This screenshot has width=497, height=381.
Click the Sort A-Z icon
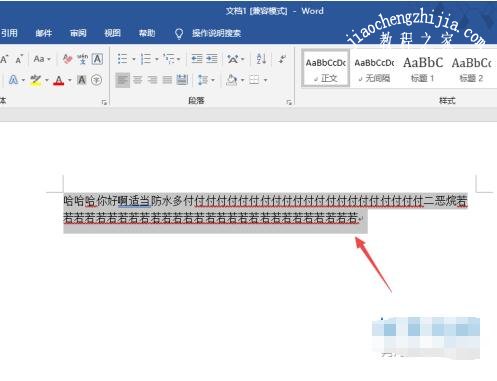tap(261, 59)
